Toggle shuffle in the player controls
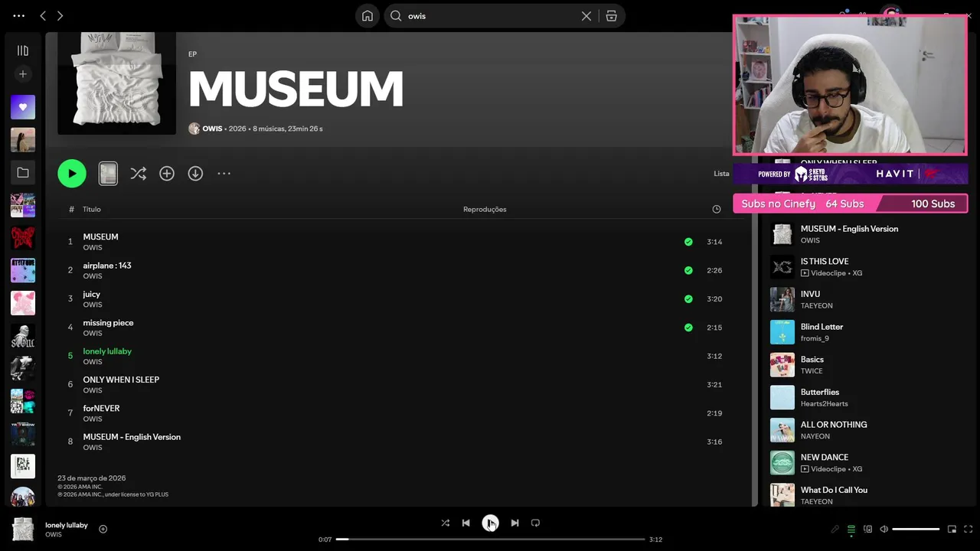 (x=446, y=523)
